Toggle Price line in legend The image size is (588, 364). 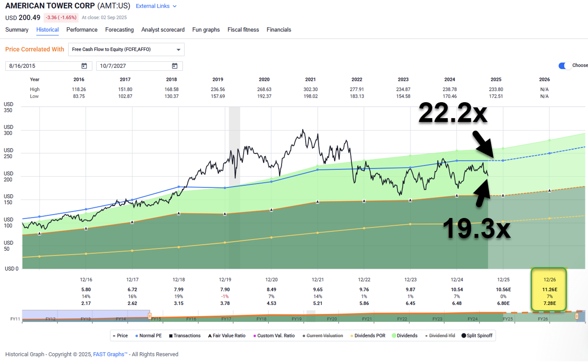(121, 336)
